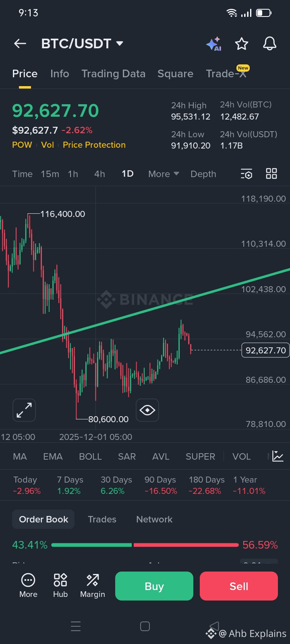Viewport: 290px width, 644px height.
Task: Tap the Android home square button
Action: tap(145, 626)
